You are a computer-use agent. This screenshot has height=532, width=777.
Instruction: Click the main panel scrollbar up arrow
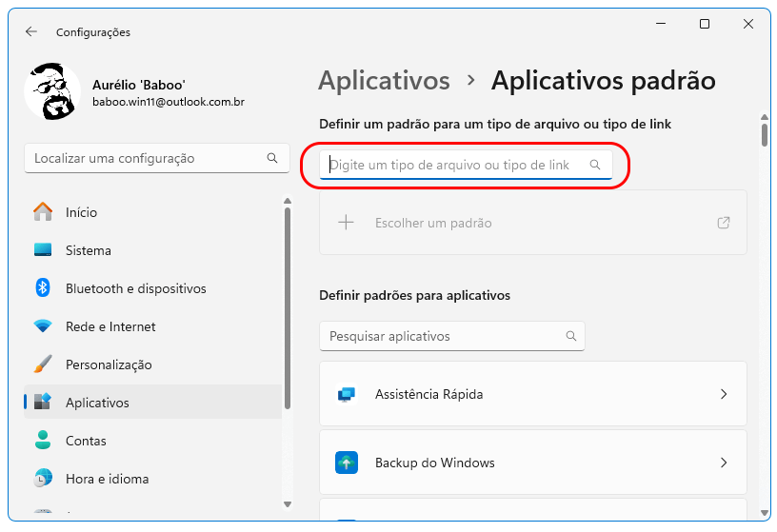pos(765,117)
